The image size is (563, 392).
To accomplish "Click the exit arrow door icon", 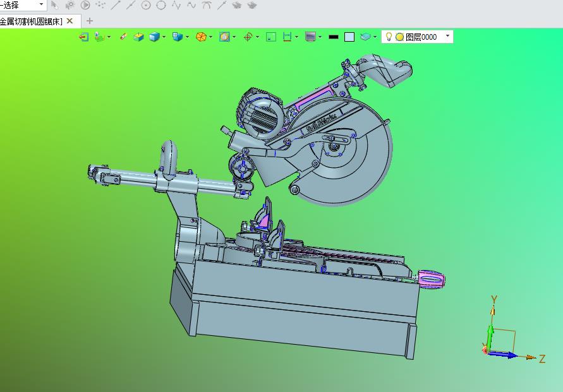I will coord(83,37).
